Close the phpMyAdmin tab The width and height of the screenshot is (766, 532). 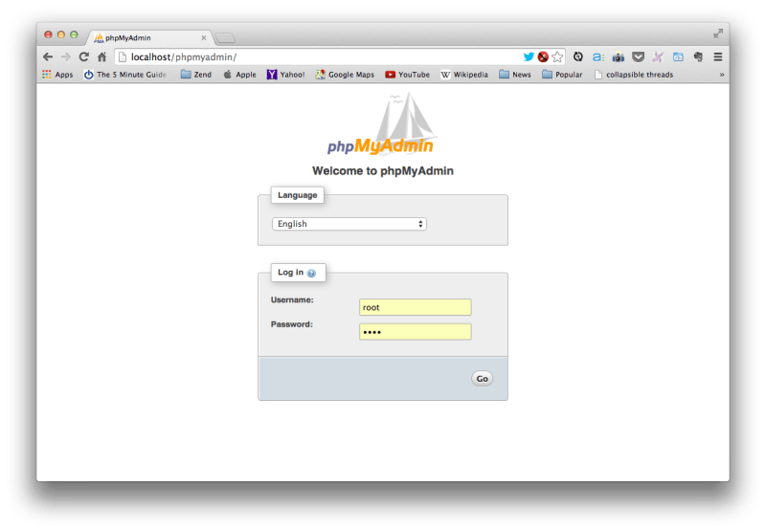pyautogui.click(x=204, y=37)
